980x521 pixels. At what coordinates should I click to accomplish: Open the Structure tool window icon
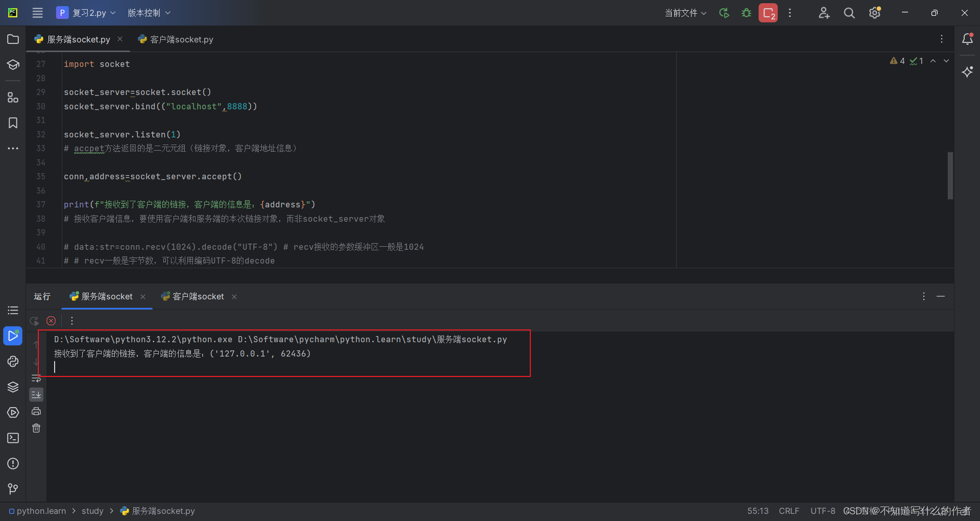(x=13, y=97)
